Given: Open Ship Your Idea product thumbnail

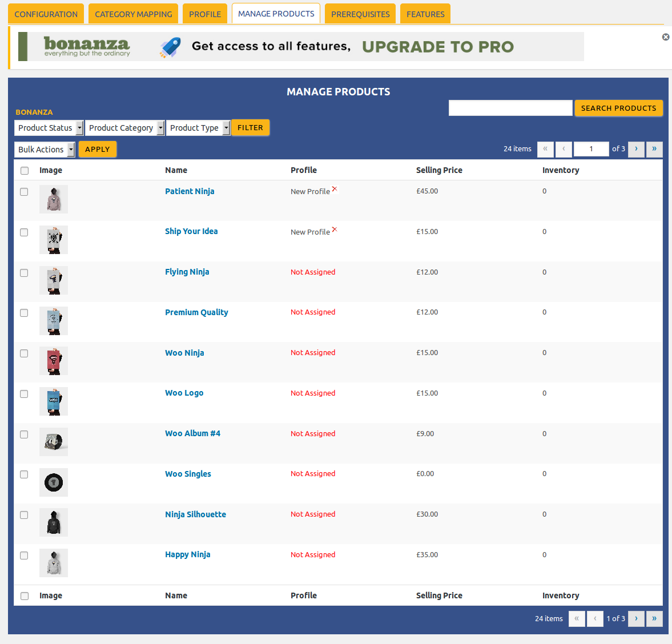Looking at the screenshot, I should click(54, 240).
